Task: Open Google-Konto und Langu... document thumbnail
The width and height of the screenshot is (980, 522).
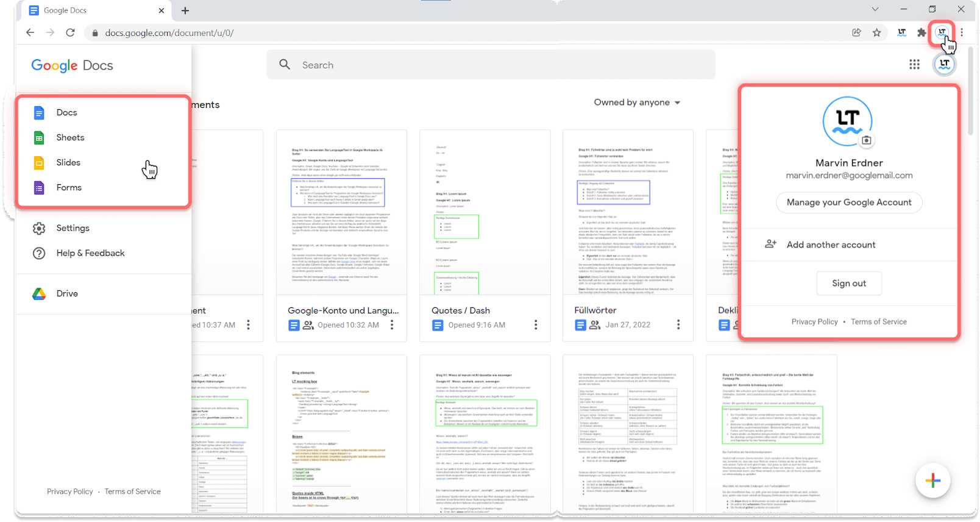Action: point(341,212)
